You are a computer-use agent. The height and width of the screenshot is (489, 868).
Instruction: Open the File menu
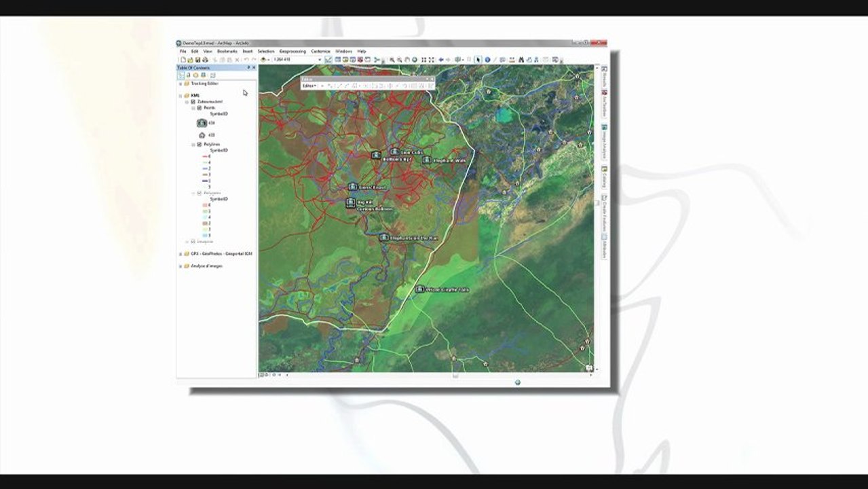183,52
